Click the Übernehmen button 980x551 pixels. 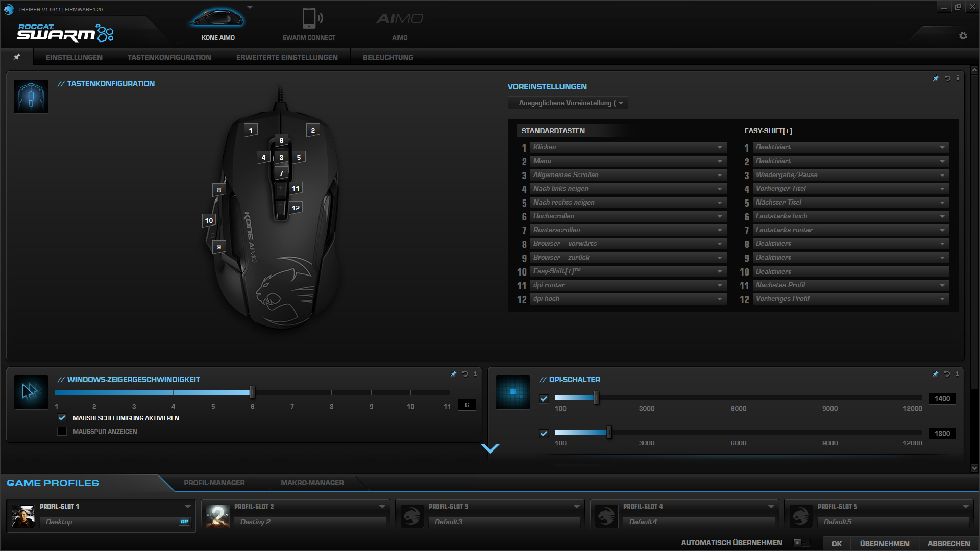885,544
